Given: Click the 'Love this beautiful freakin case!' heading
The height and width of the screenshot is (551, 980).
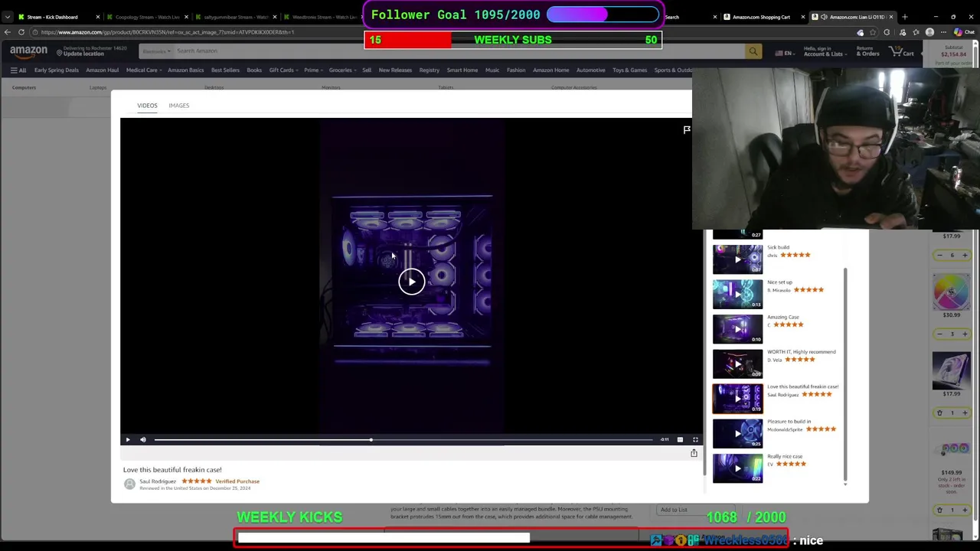Looking at the screenshot, I should (x=172, y=470).
